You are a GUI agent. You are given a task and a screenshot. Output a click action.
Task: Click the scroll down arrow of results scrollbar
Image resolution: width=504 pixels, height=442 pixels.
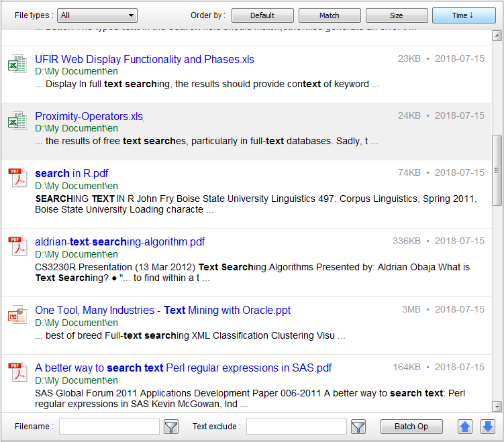click(x=497, y=406)
